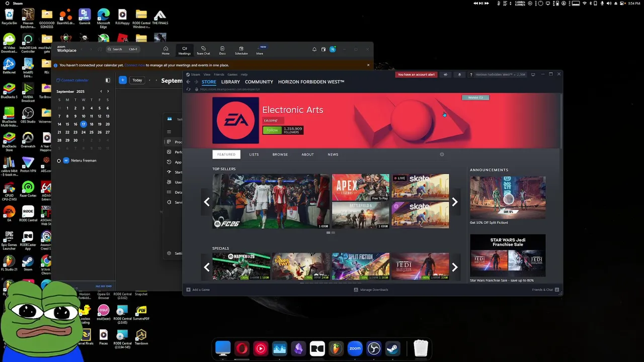This screenshot has height=362, width=644.
Task: Open Manage Downloads
Action: pyautogui.click(x=371, y=290)
